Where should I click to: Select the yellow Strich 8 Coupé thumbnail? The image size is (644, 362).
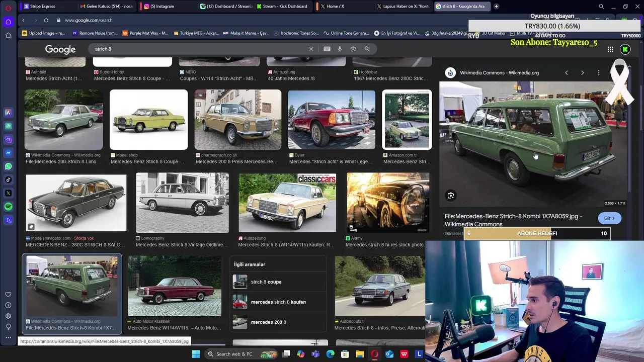point(149,120)
